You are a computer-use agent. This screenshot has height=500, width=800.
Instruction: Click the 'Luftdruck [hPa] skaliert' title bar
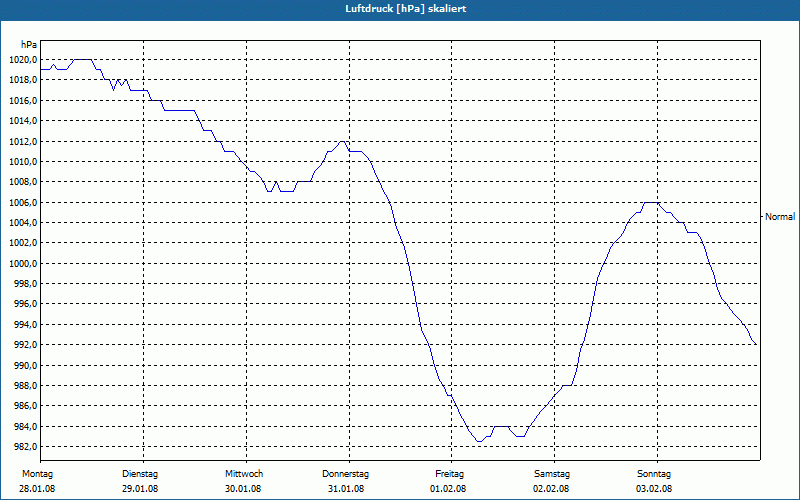click(400, 10)
